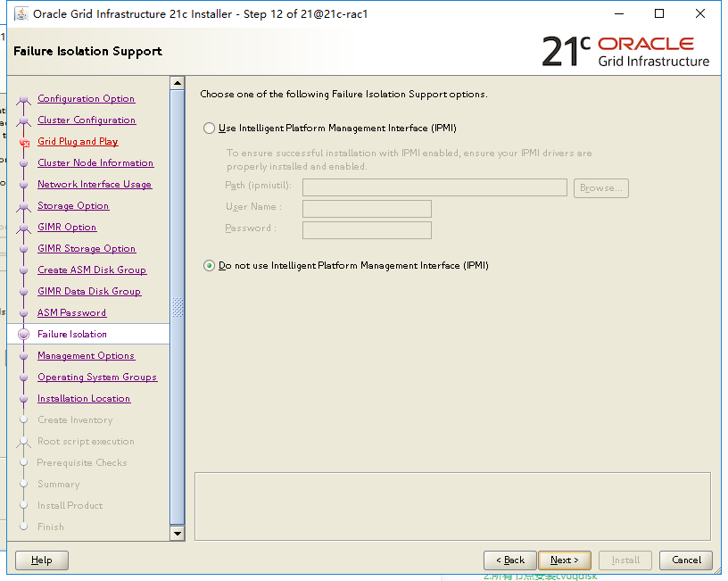The width and height of the screenshot is (728, 581).
Task: Go back to ASM Password step
Action: [x=71, y=312]
